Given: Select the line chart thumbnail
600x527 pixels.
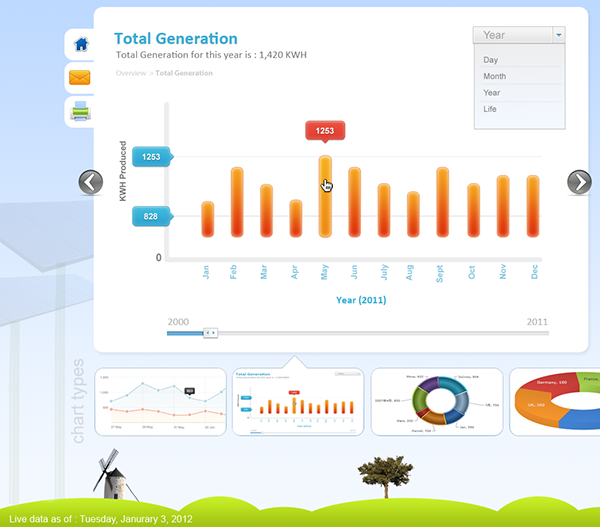Looking at the screenshot, I should click(160, 401).
